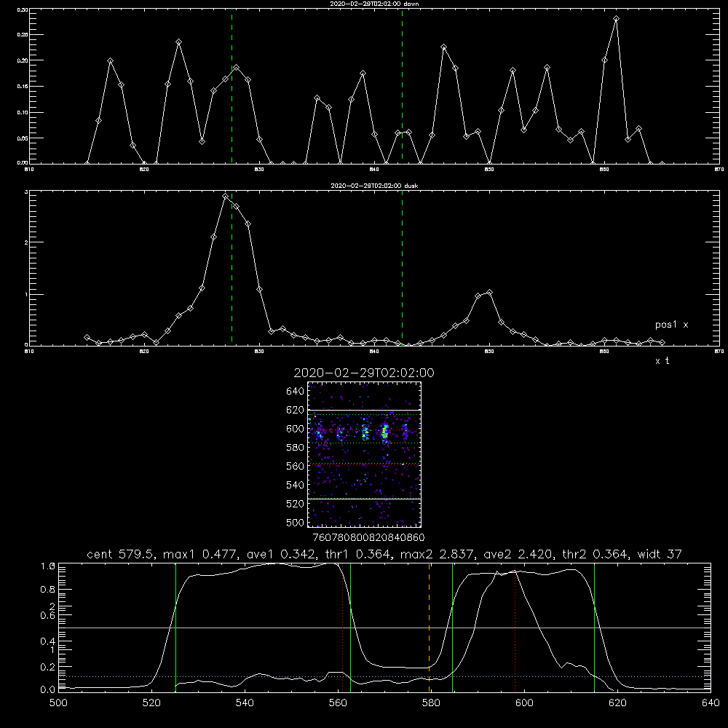Click the red dotted line near 598 in bottom plot
Viewport: 728px width, 728px height.
(515, 628)
